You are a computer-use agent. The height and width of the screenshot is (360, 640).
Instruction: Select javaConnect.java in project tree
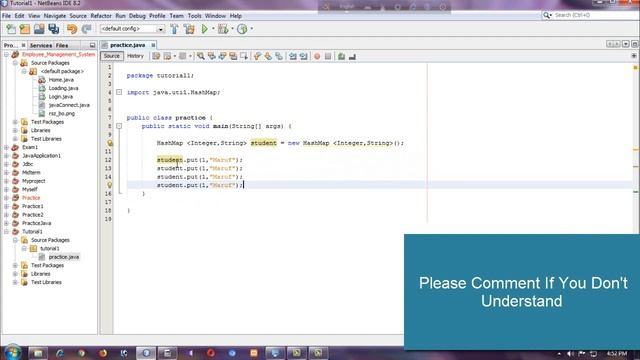(x=69, y=105)
